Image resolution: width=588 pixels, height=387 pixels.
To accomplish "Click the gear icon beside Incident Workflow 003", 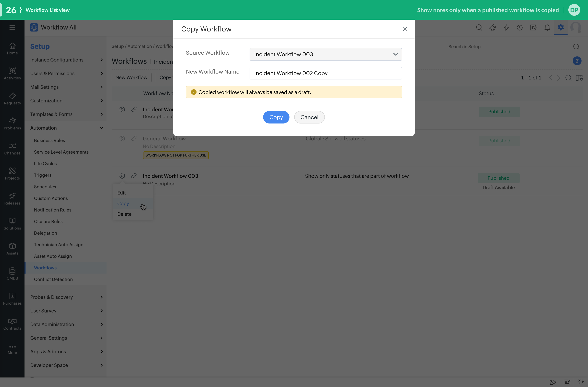I will (122, 176).
